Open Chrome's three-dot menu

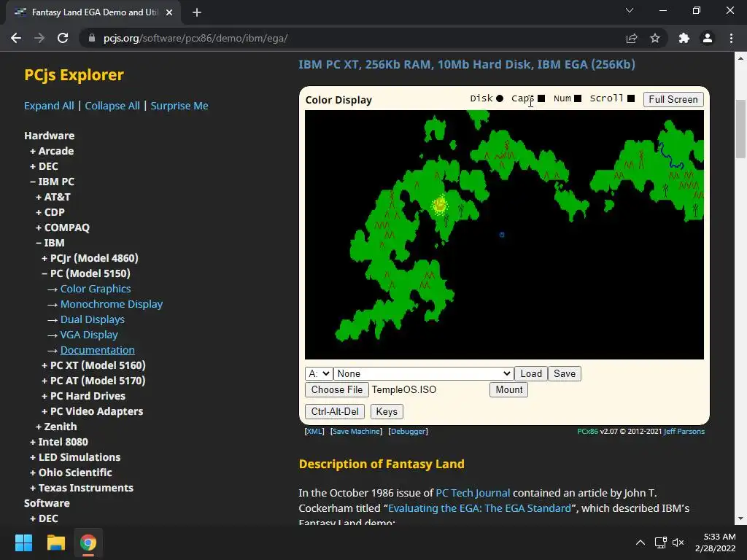pyautogui.click(x=731, y=38)
